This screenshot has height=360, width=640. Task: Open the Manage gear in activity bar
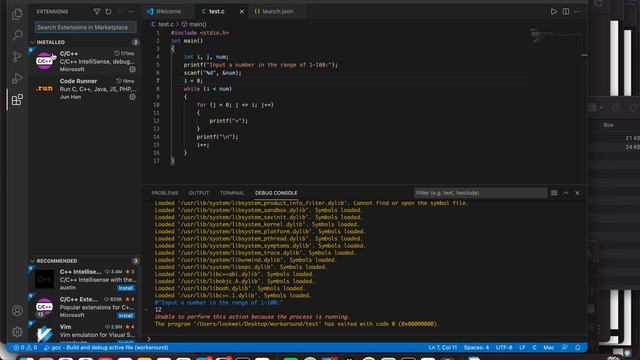point(17,332)
